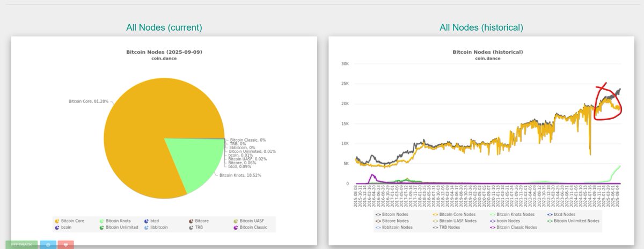The width and height of the screenshot is (644, 249).
Task: Click the "bcoin, 0.01%" data label
Action: tap(241, 155)
